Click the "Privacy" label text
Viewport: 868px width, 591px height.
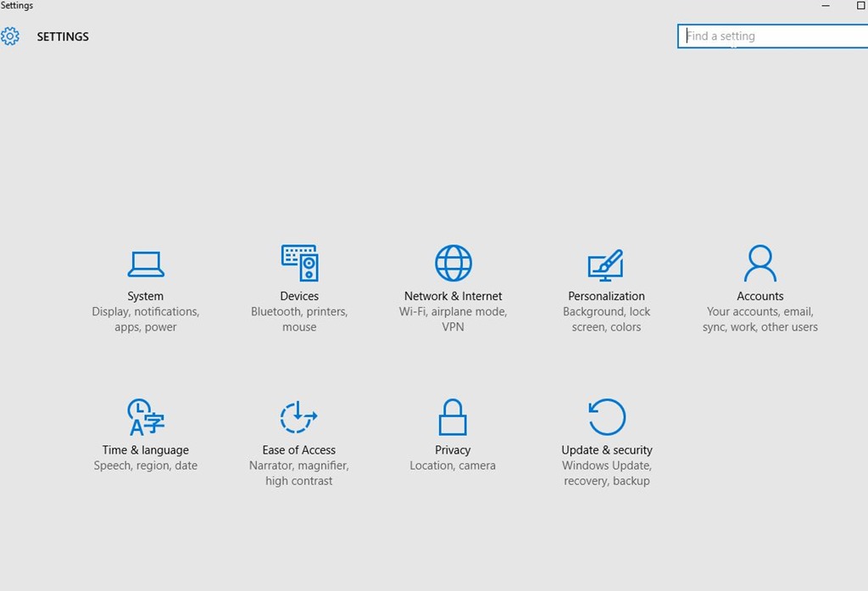(453, 450)
